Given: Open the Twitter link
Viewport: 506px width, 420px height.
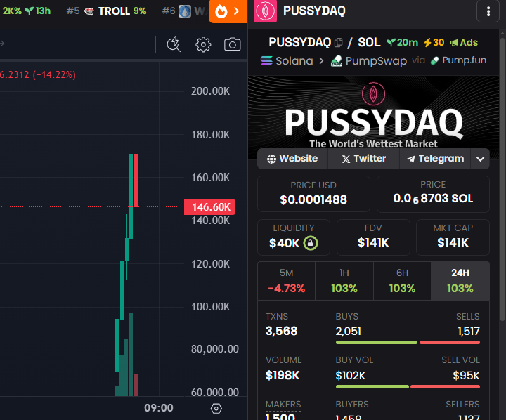Looking at the screenshot, I should pos(364,159).
